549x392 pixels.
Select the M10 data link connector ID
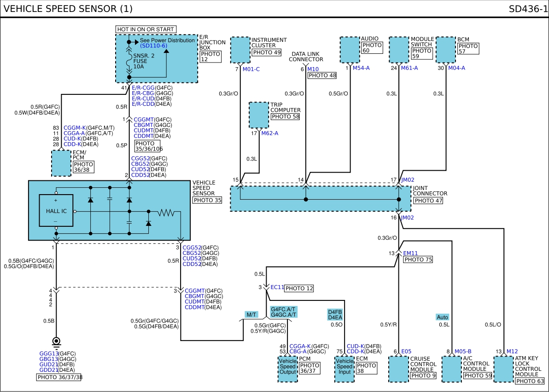pos(313,69)
